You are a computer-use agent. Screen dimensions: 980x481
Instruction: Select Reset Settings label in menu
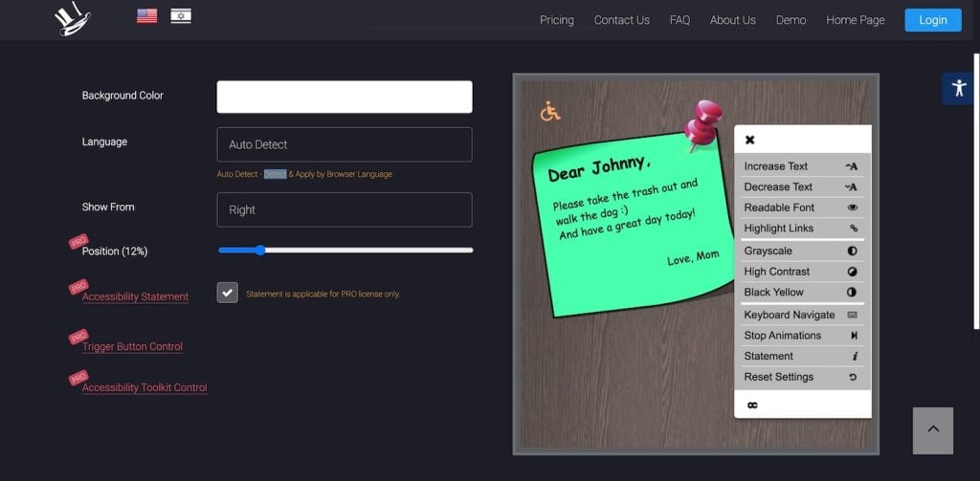(779, 377)
